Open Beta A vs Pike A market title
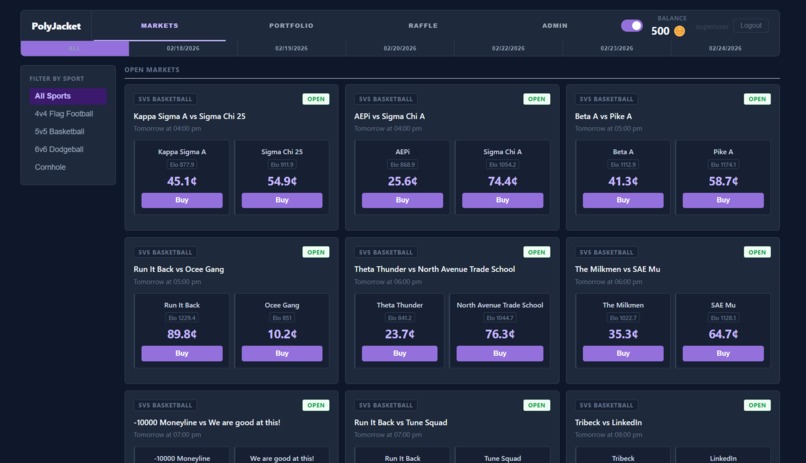 pyautogui.click(x=603, y=117)
